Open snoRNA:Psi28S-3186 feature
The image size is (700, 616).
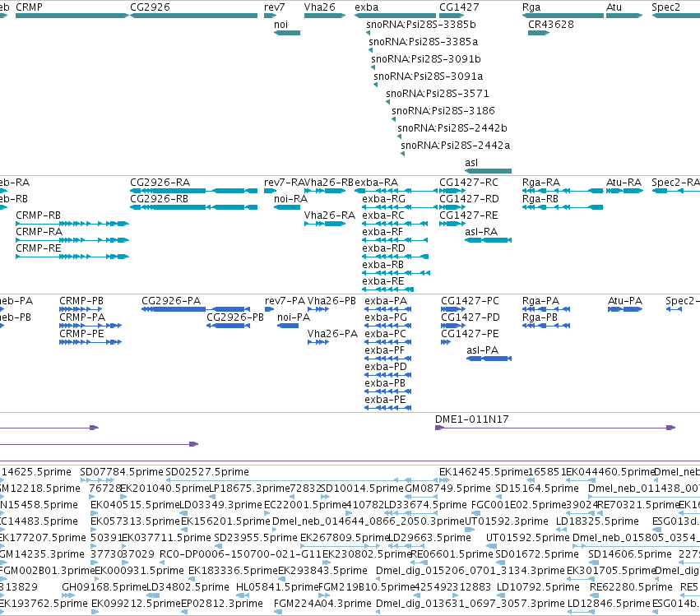coord(394,119)
